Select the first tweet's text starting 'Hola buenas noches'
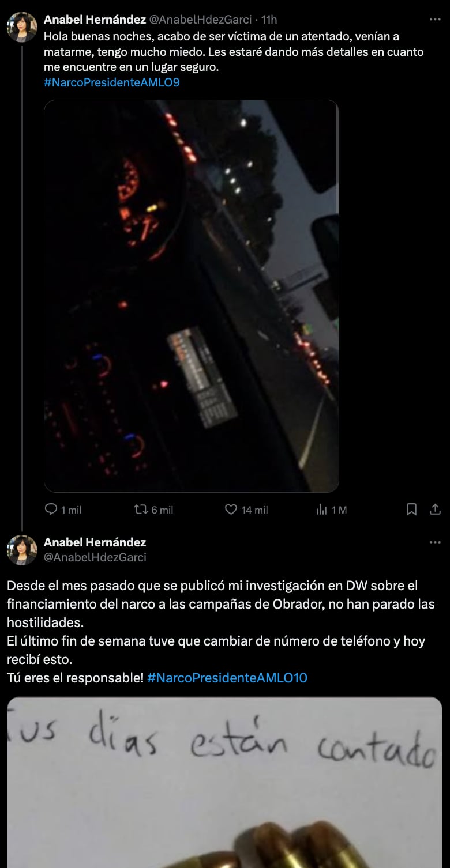 click(234, 52)
